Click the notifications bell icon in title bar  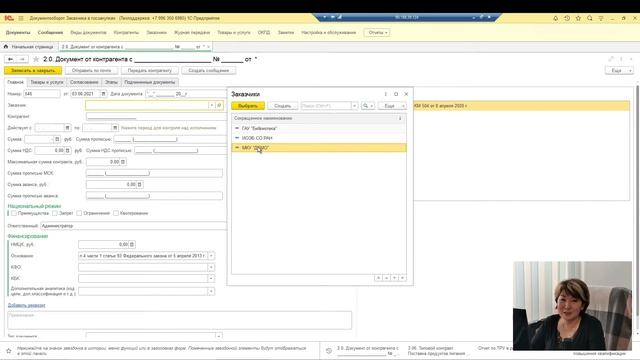(556, 18)
